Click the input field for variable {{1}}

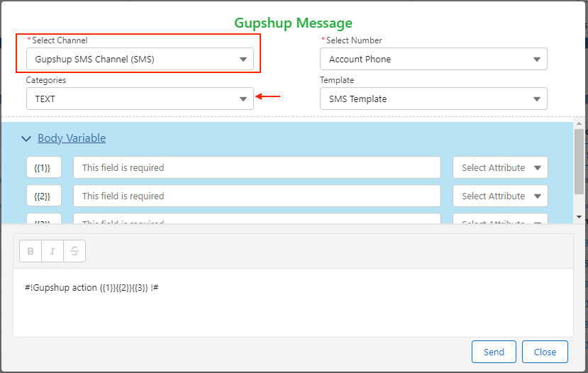click(x=257, y=167)
